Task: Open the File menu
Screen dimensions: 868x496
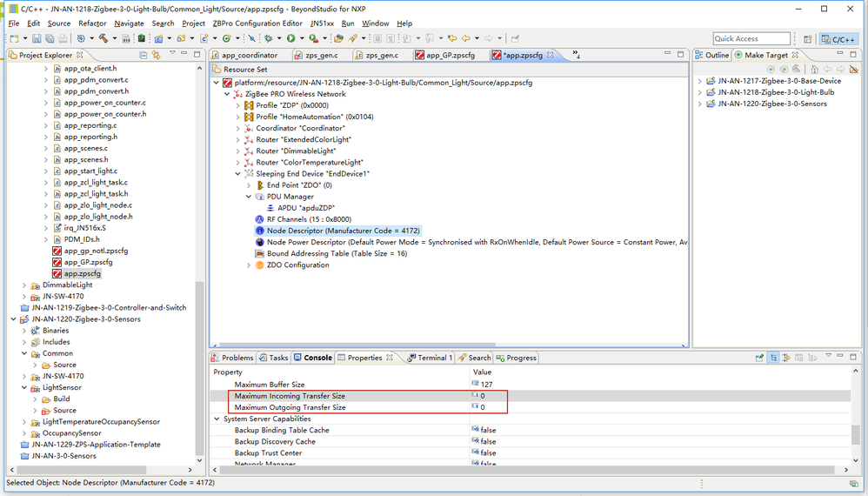Action: tap(14, 23)
